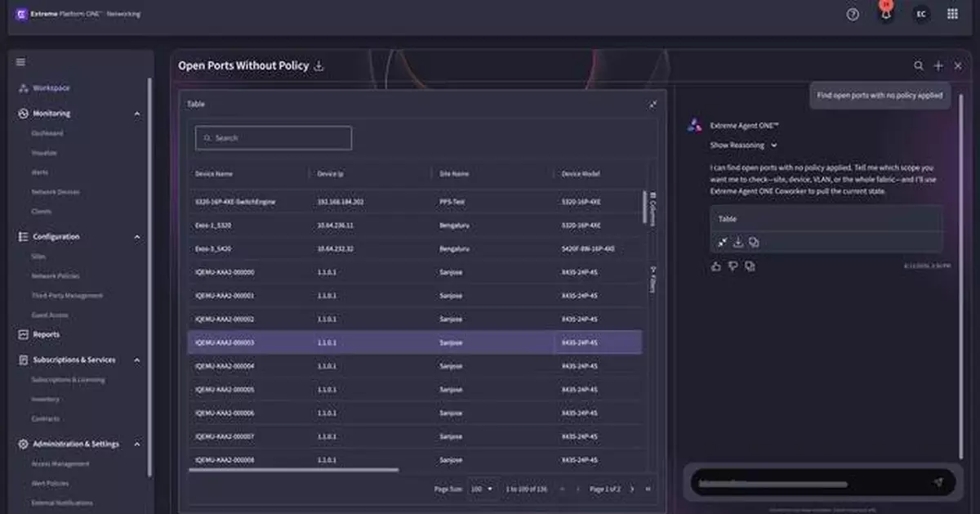Screen dimensions: 980x514
Task: Open the Inventory page
Action: [46, 400]
